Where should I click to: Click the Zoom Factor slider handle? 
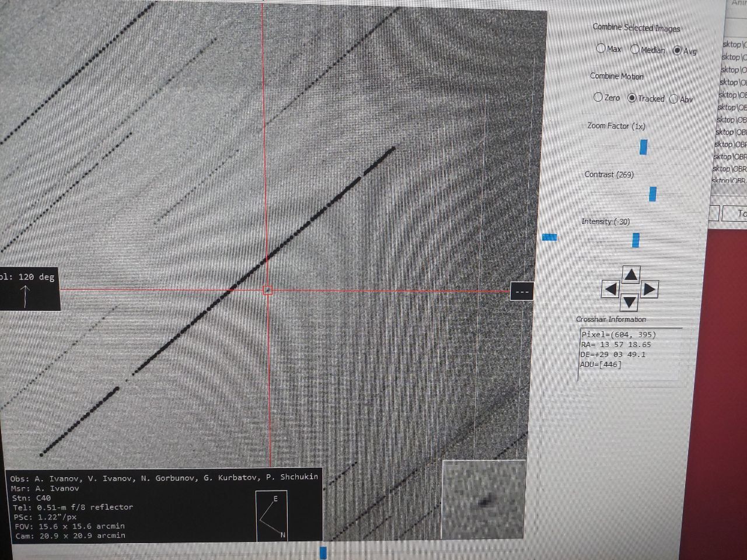pos(643,147)
